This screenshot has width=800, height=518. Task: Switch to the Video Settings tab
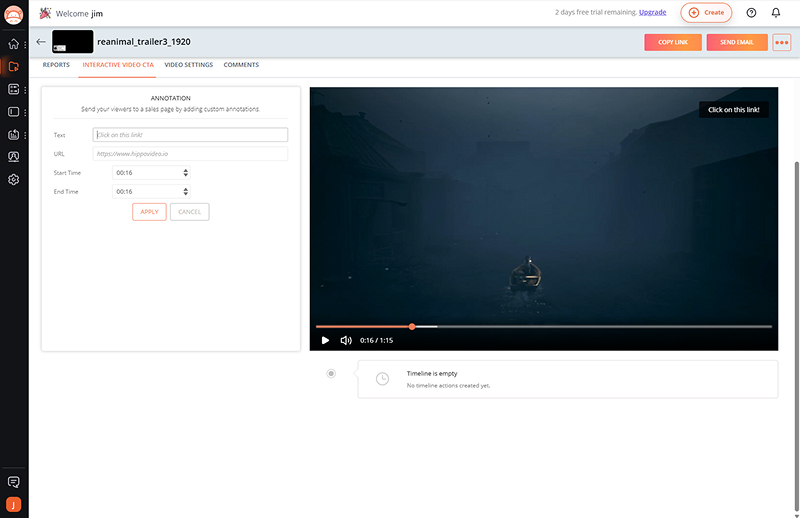pyautogui.click(x=188, y=65)
